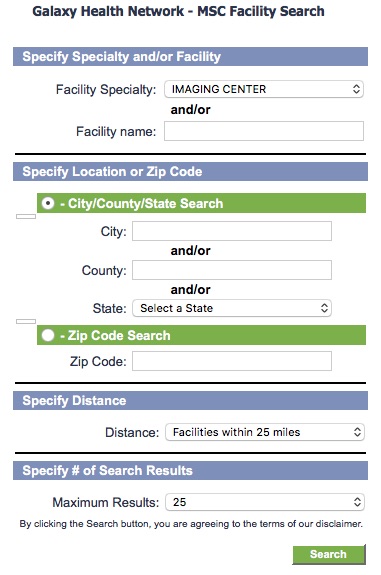Open the Select a State dropdown

tap(232, 308)
